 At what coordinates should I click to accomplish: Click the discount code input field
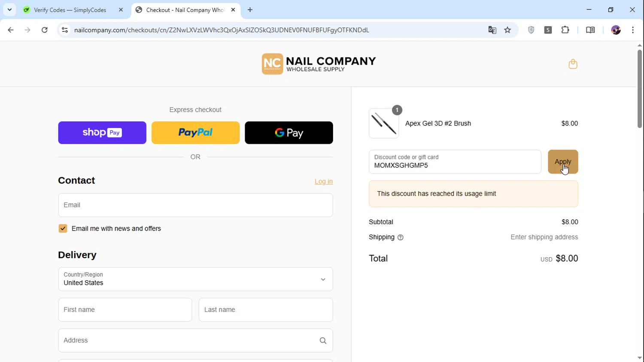click(x=455, y=162)
